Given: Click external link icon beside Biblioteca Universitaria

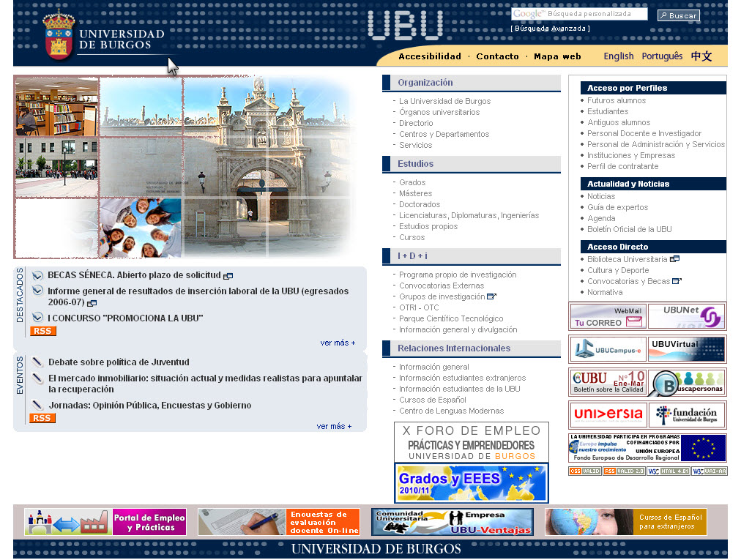Looking at the screenshot, I should click(x=675, y=259).
